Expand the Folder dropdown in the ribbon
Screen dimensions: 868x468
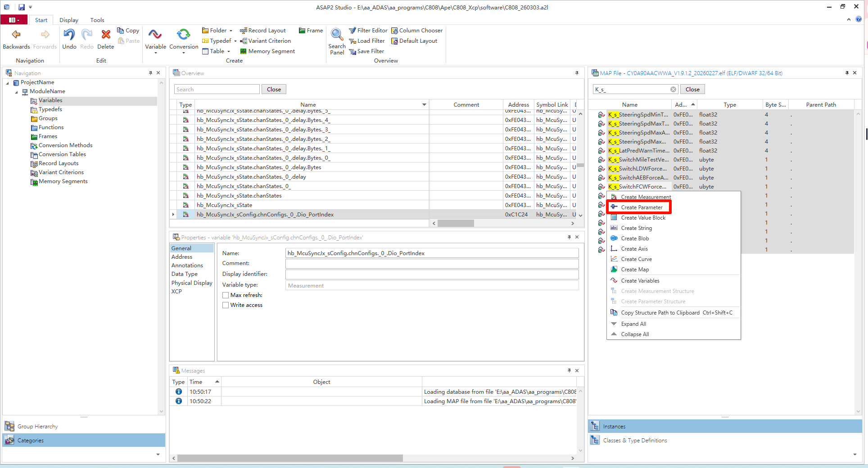(x=231, y=31)
